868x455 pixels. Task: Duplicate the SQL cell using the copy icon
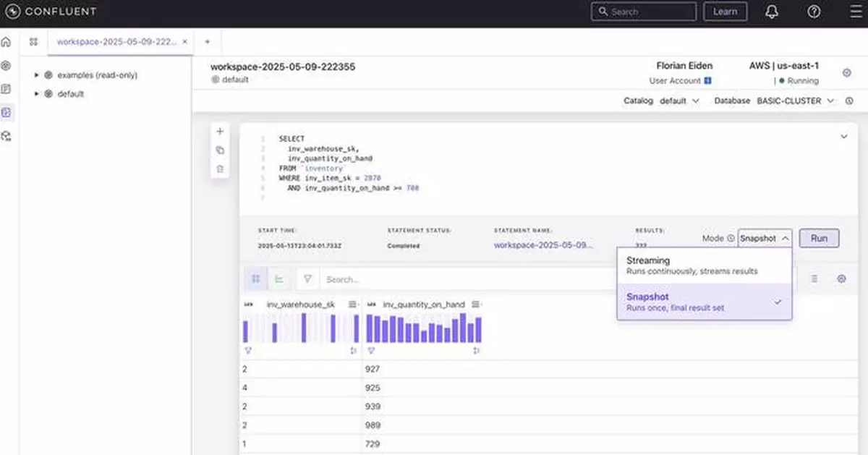tap(219, 149)
